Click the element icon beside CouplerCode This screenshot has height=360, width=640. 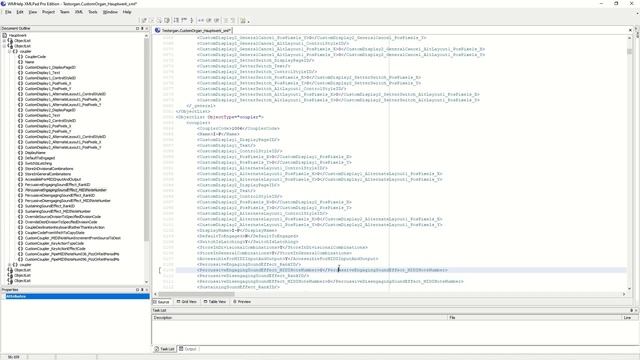[20, 57]
